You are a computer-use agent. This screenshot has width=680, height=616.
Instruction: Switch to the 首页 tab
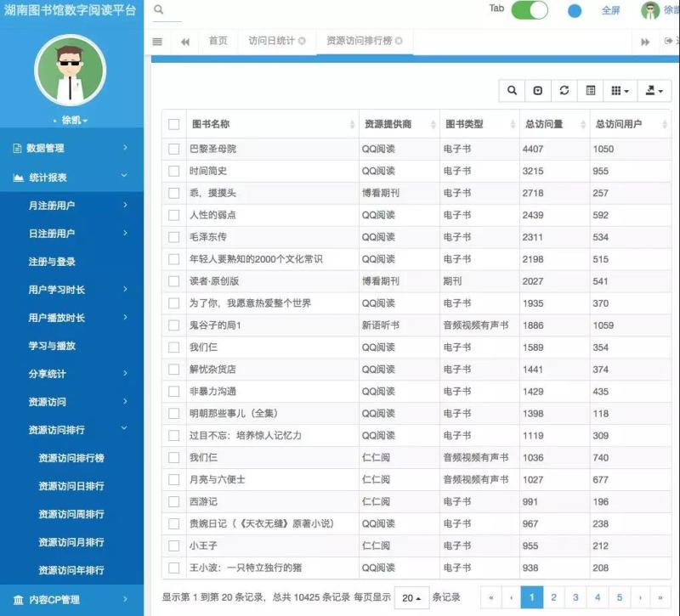[218, 41]
